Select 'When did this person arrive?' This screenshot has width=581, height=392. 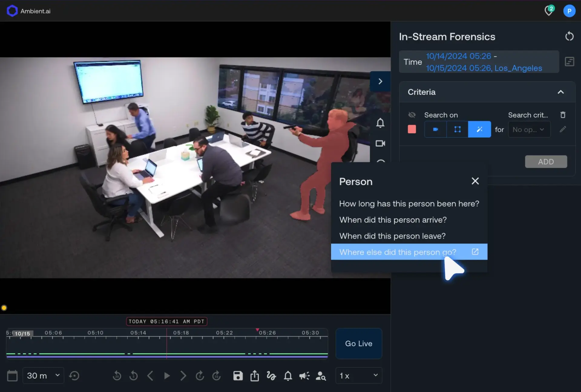tap(392, 220)
